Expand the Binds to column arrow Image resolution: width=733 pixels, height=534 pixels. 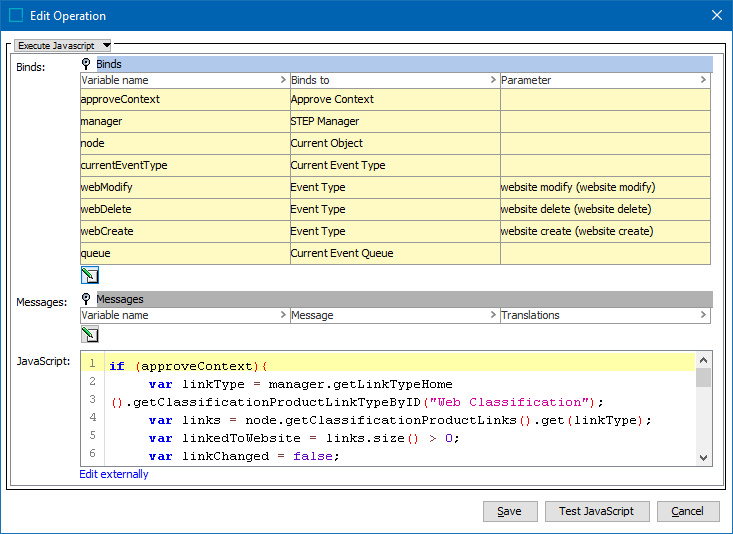pyautogui.click(x=493, y=80)
